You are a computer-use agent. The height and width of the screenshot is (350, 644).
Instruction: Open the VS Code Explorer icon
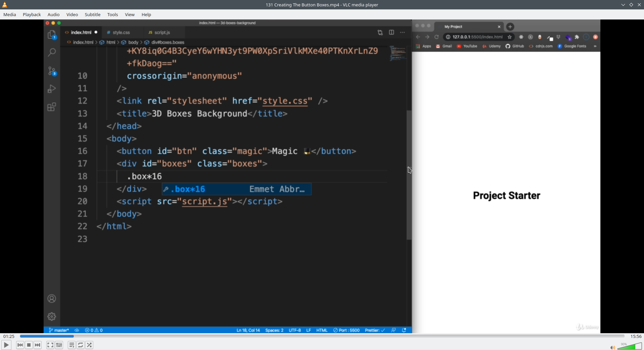click(x=52, y=35)
